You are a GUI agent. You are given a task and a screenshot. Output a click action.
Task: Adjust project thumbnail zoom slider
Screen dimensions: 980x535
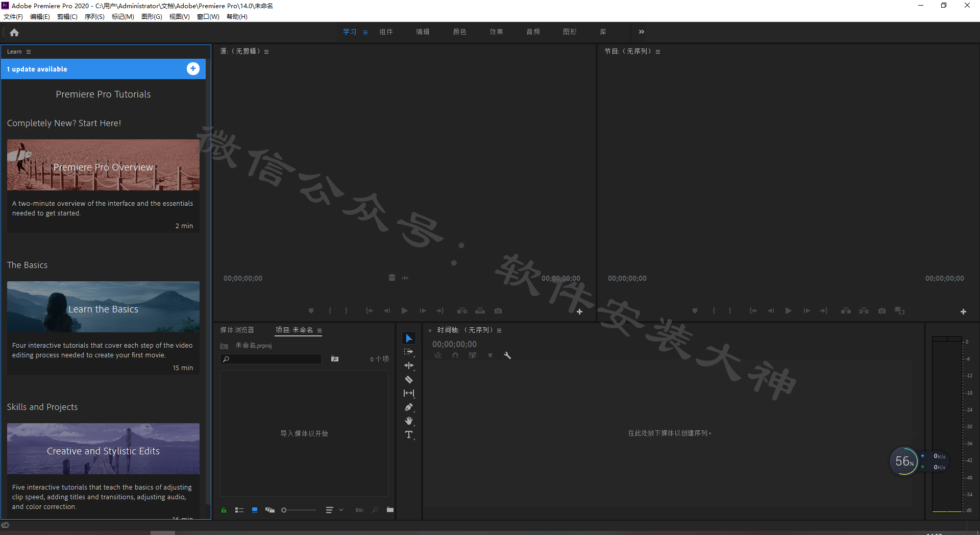299,510
